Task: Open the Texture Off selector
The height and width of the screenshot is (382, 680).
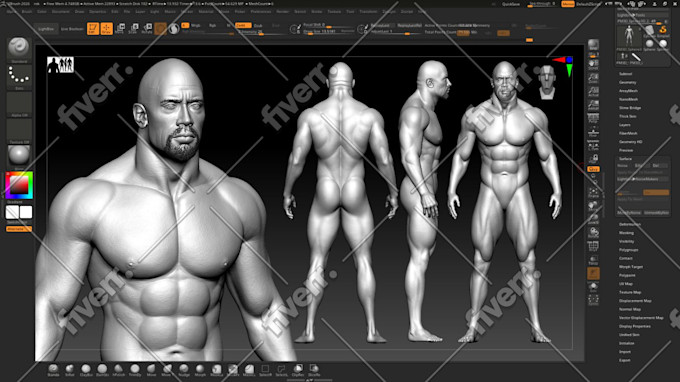Action: point(19,131)
